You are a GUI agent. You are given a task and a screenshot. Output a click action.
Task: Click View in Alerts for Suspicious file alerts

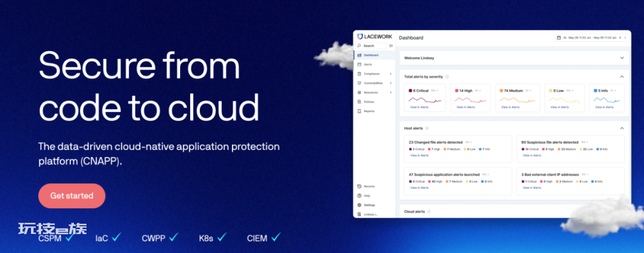tap(531, 156)
